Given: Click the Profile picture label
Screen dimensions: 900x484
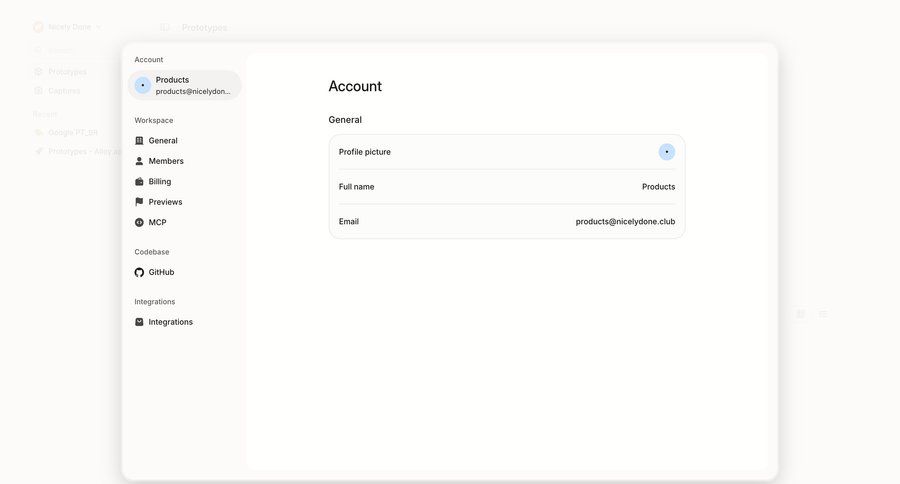Looking at the screenshot, I should [x=364, y=152].
